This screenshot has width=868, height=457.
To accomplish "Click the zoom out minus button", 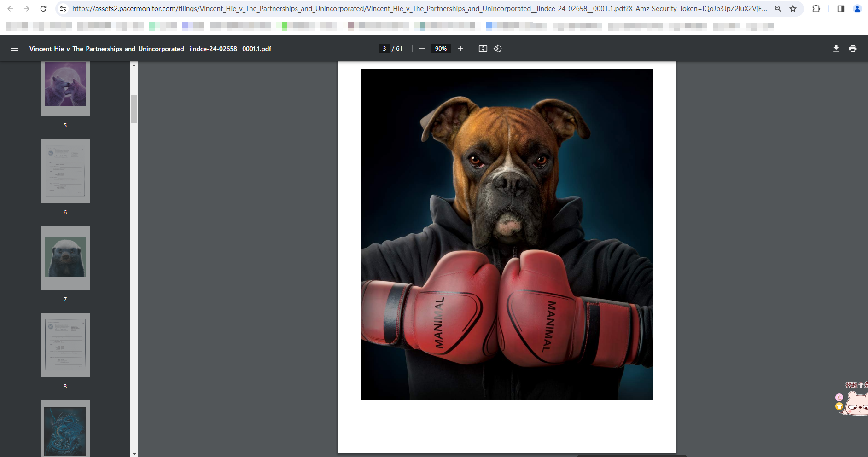I will (x=421, y=48).
